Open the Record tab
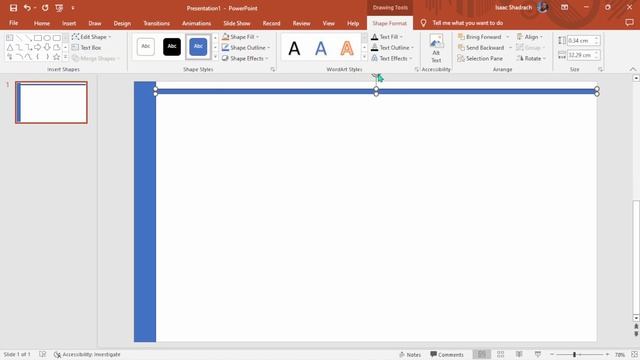Image resolution: width=640 pixels, height=360 pixels. point(271,23)
